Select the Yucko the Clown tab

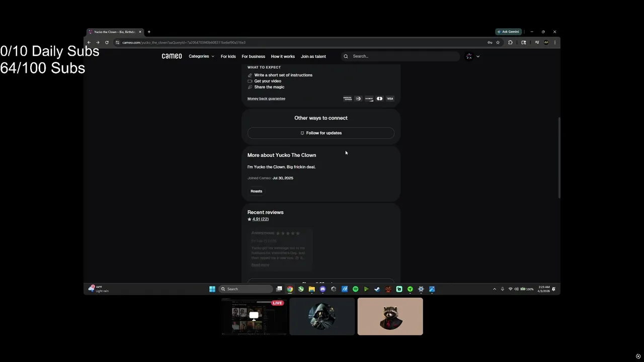[115, 32]
